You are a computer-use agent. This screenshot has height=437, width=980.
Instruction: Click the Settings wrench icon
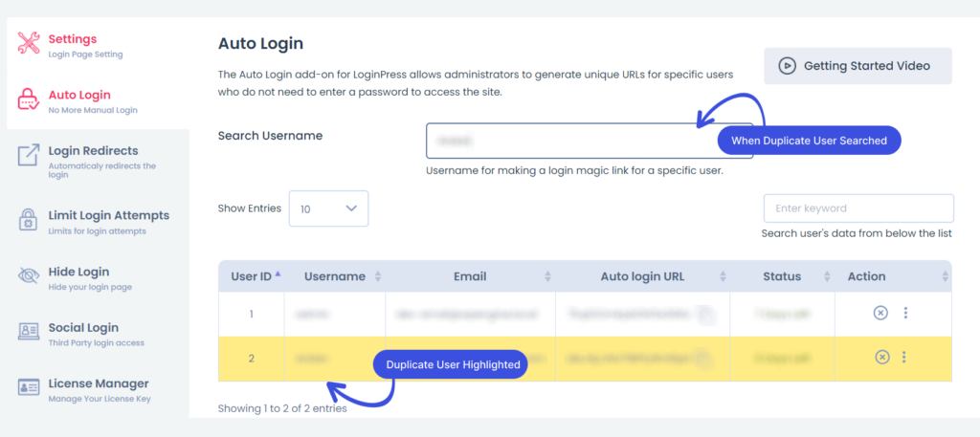(29, 42)
